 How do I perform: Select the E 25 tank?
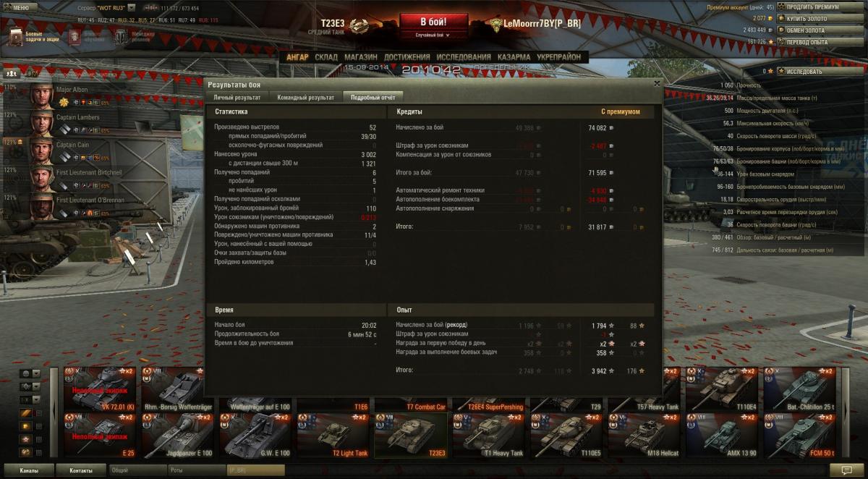pos(98,435)
